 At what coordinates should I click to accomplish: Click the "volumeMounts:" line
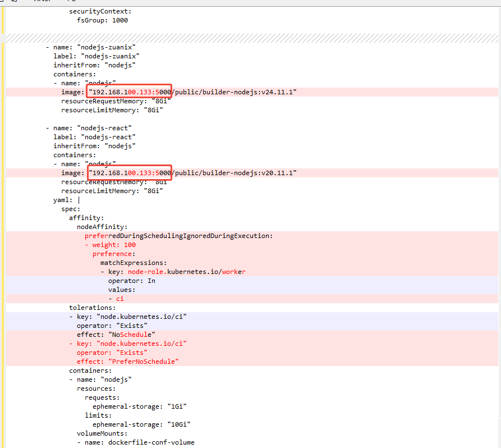[x=102, y=433]
